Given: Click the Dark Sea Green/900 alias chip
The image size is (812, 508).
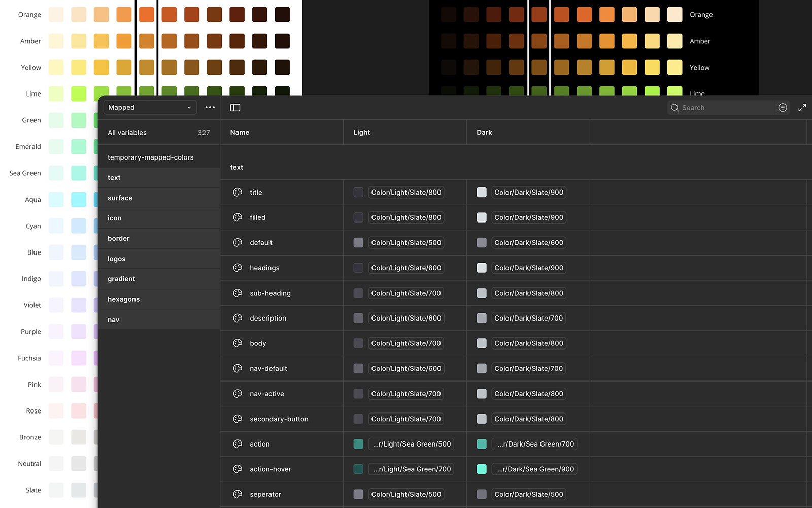Looking at the screenshot, I should pyautogui.click(x=535, y=469).
